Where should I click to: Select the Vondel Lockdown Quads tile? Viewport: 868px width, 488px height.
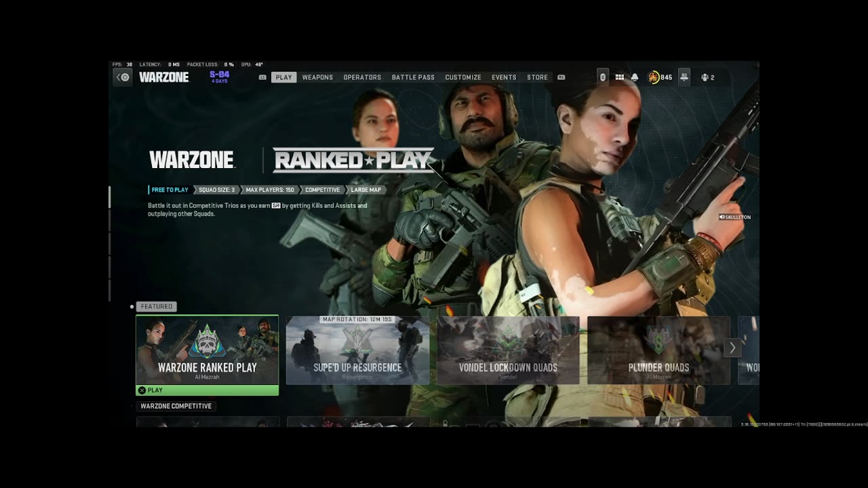click(508, 350)
